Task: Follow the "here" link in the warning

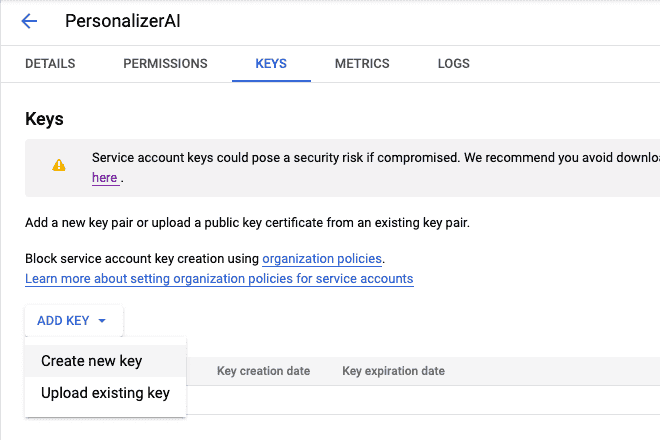Action: [105, 178]
